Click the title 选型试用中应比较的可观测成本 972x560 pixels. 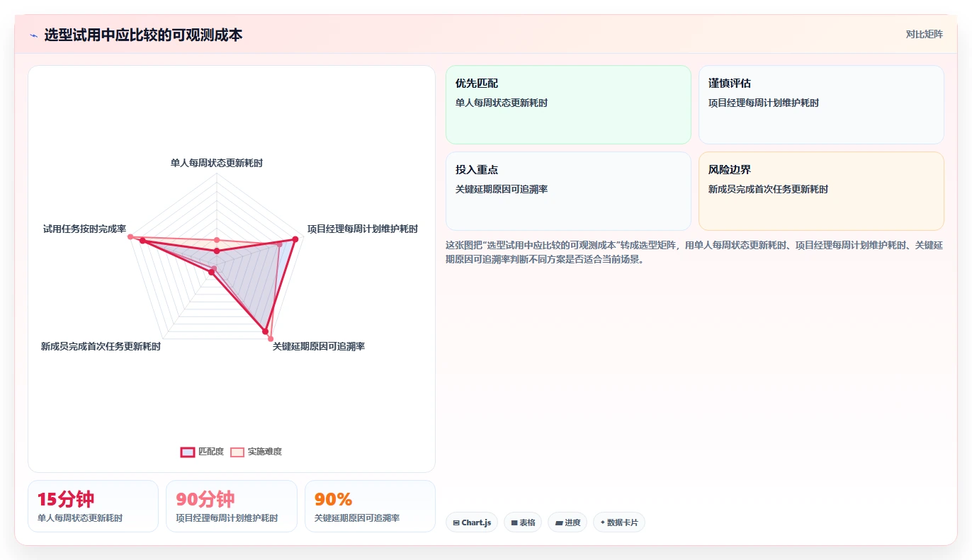(x=143, y=35)
